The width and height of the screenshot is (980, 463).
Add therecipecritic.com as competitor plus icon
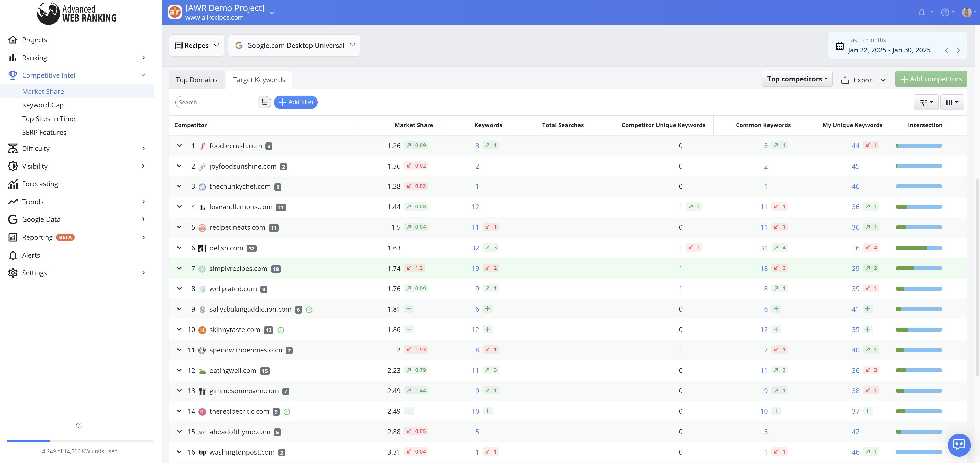pyautogui.click(x=287, y=412)
